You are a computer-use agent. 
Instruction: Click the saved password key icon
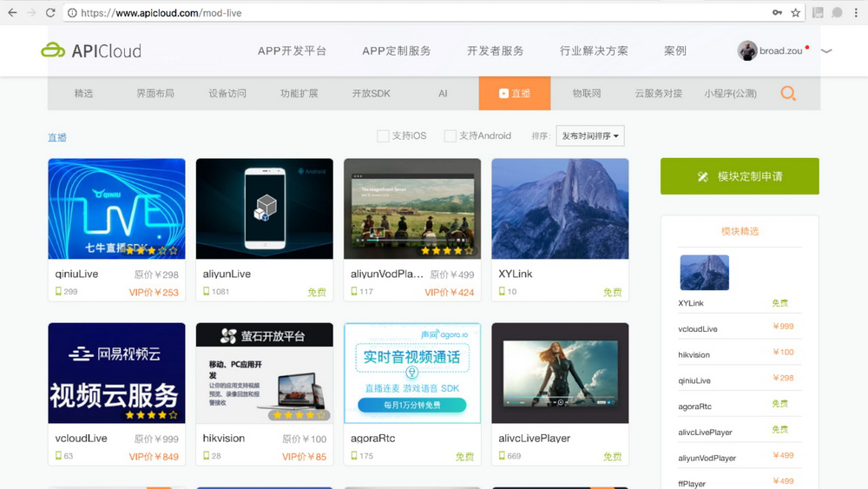coord(777,12)
